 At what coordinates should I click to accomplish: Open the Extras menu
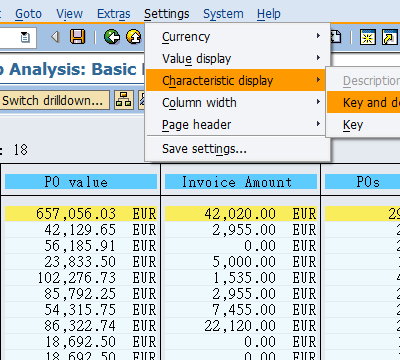pos(114,14)
